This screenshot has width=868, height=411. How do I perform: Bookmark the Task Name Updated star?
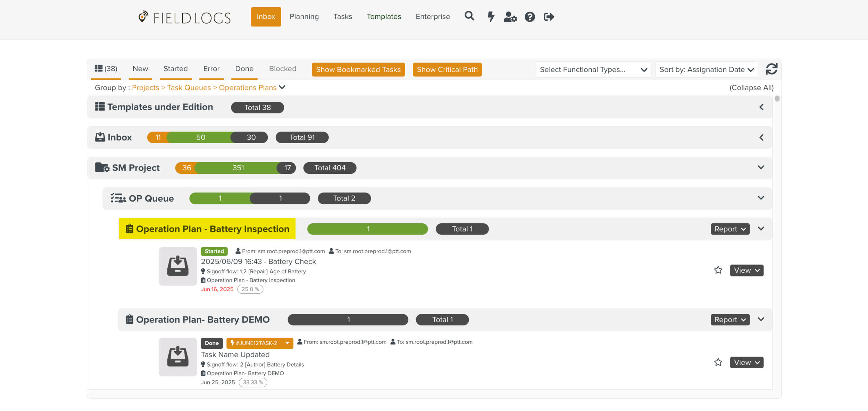click(x=718, y=362)
